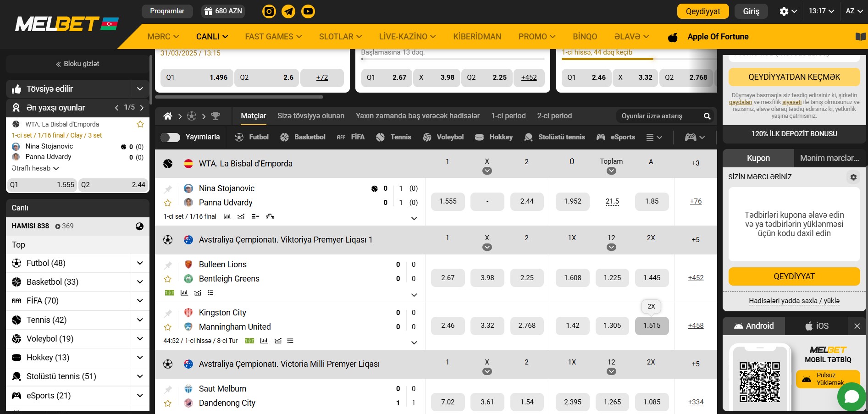The width and height of the screenshot is (868, 414).
Task: Open the SLOTLAR menu
Action: coord(340,37)
